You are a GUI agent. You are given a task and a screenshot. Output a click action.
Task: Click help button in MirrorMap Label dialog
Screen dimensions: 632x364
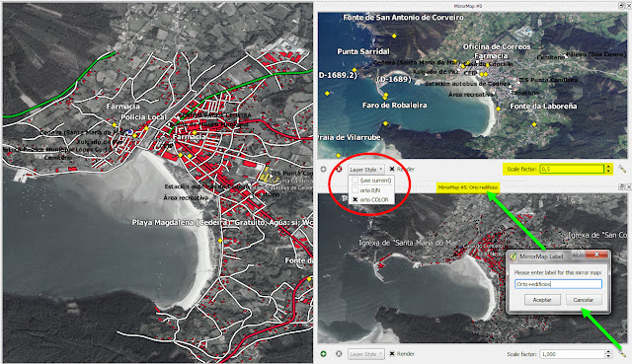[x=578, y=255]
